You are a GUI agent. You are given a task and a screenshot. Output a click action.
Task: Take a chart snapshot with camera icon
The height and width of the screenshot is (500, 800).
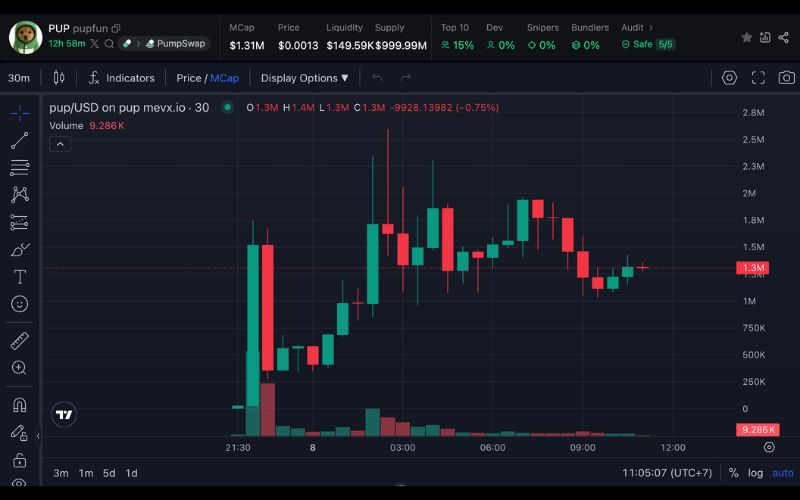point(786,78)
